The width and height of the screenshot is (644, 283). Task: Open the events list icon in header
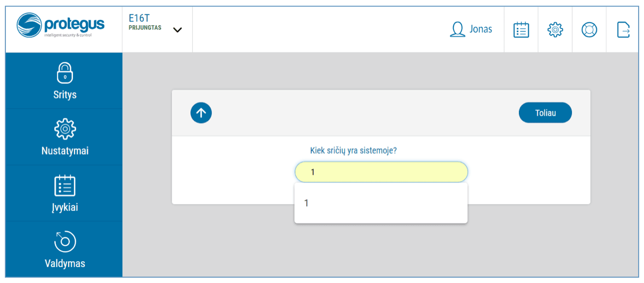pos(521,30)
